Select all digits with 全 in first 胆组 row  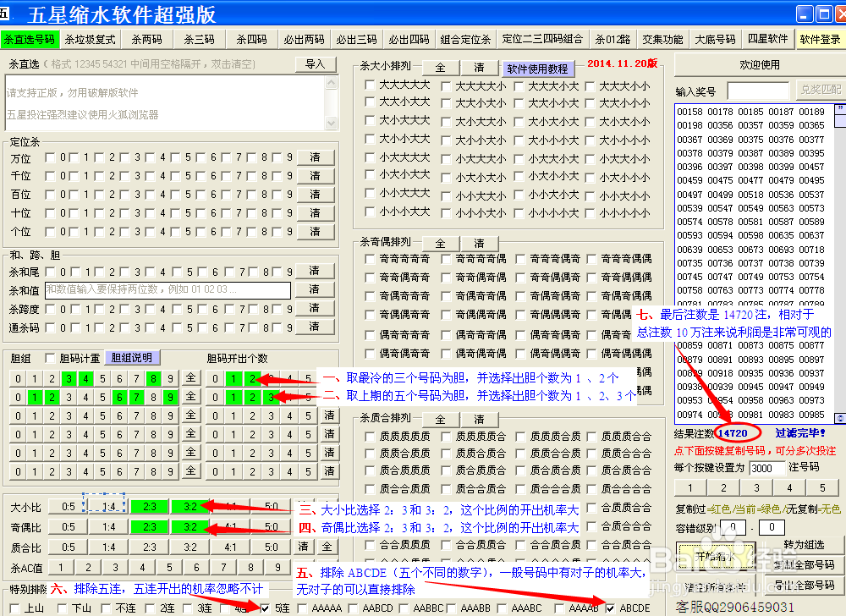coord(190,378)
